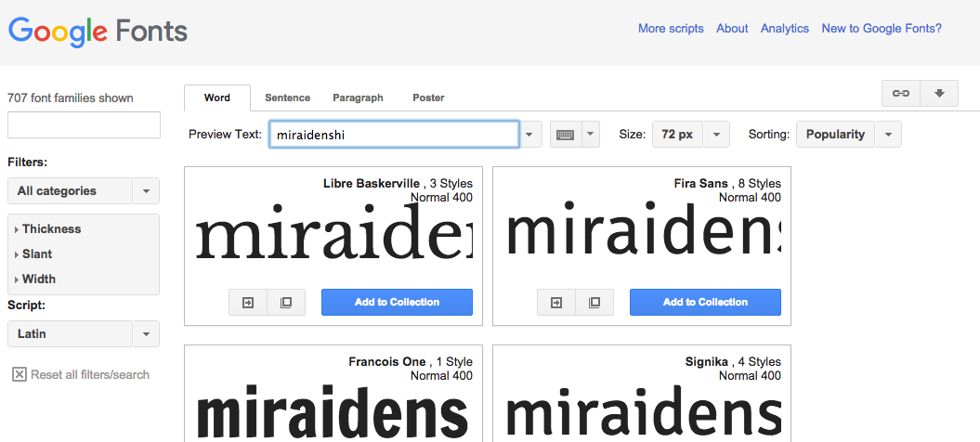Expand the Width filter
This screenshot has height=442, width=980.
39,279
